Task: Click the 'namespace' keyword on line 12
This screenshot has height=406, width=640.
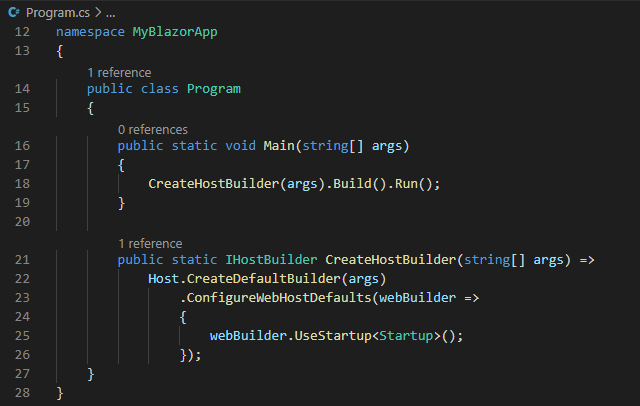Action: click(x=90, y=32)
